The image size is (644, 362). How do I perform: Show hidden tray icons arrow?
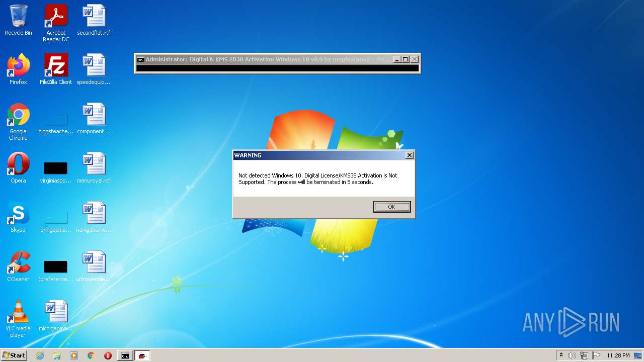(561, 355)
